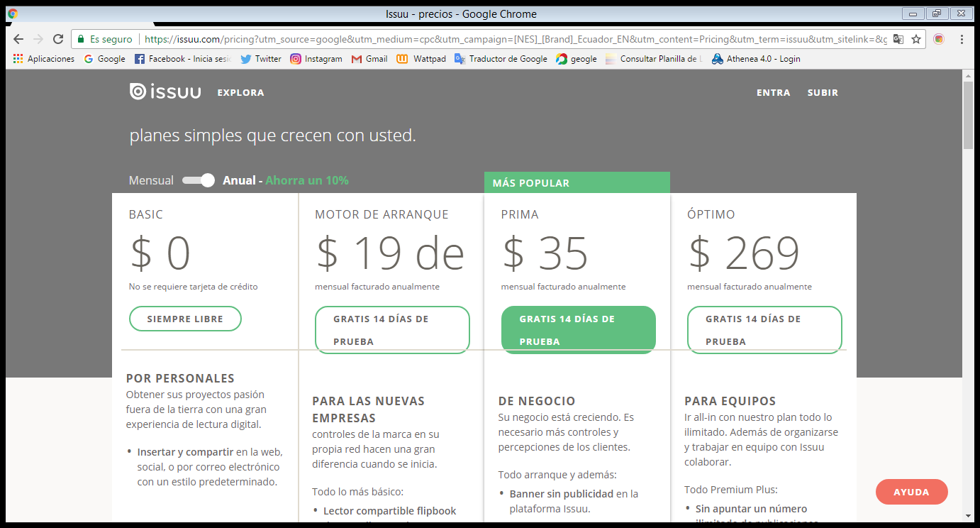Screen dimensions: 980x528
Task: Bookmark the page with the star icon
Action: 916,39
